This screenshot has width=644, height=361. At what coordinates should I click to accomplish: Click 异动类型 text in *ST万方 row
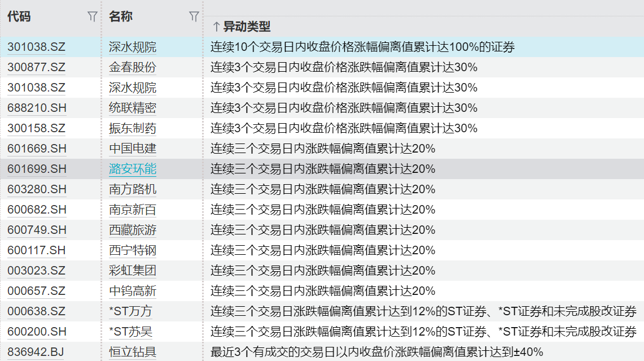423,311
